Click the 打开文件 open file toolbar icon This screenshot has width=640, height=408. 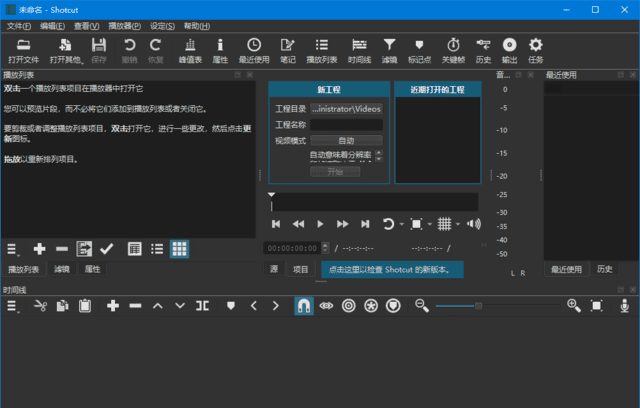[x=23, y=51]
